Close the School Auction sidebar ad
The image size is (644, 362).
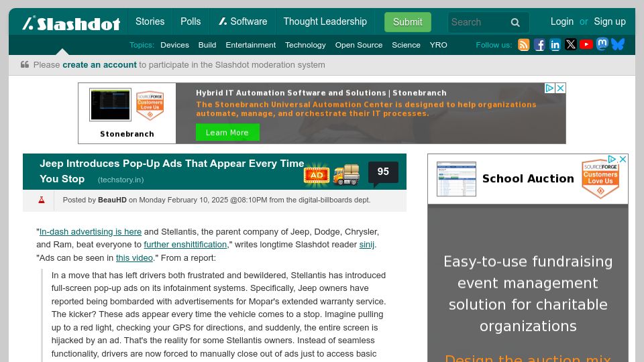[623, 160]
